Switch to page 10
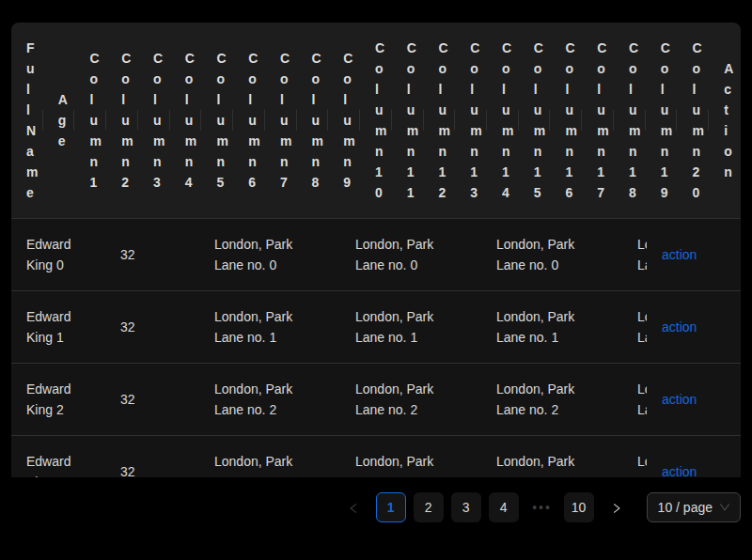Screen dimensions: 752x560 [x=579, y=507]
